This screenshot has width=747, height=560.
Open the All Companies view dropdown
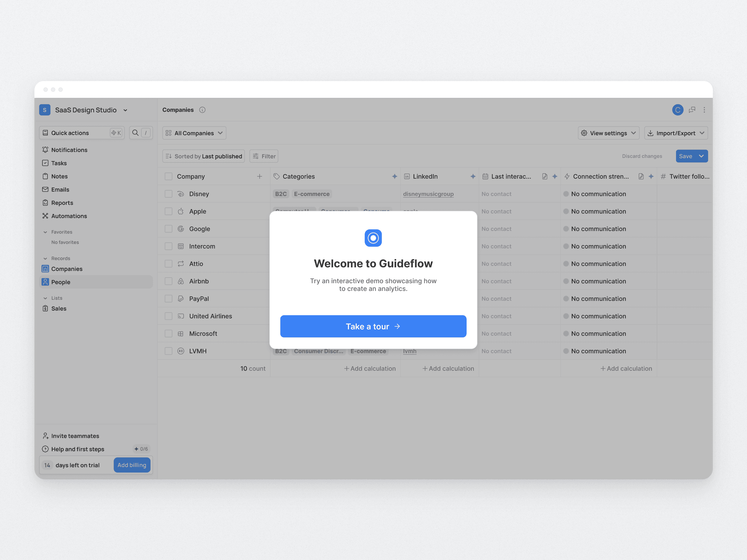pyautogui.click(x=194, y=133)
